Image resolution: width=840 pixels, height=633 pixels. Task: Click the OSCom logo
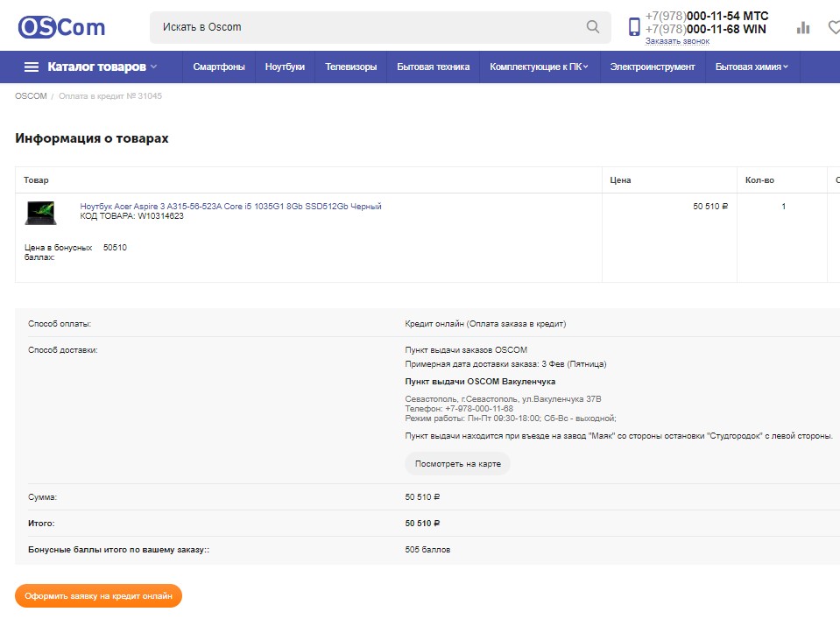pos(61,27)
